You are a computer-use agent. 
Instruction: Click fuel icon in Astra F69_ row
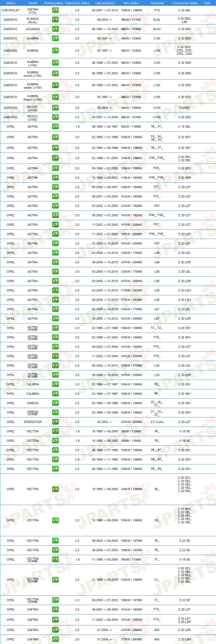click(x=55, y=168)
